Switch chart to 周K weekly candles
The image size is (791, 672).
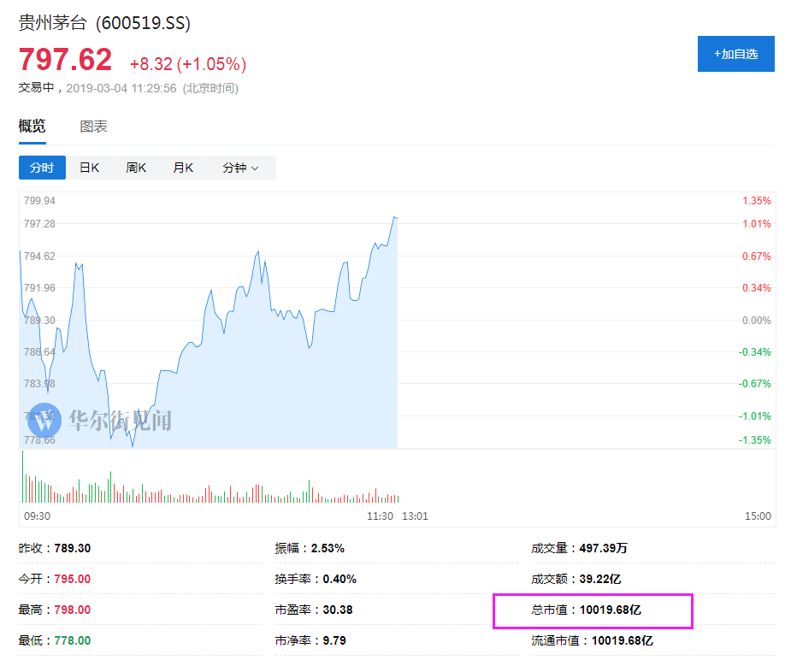click(x=136, y=168)
